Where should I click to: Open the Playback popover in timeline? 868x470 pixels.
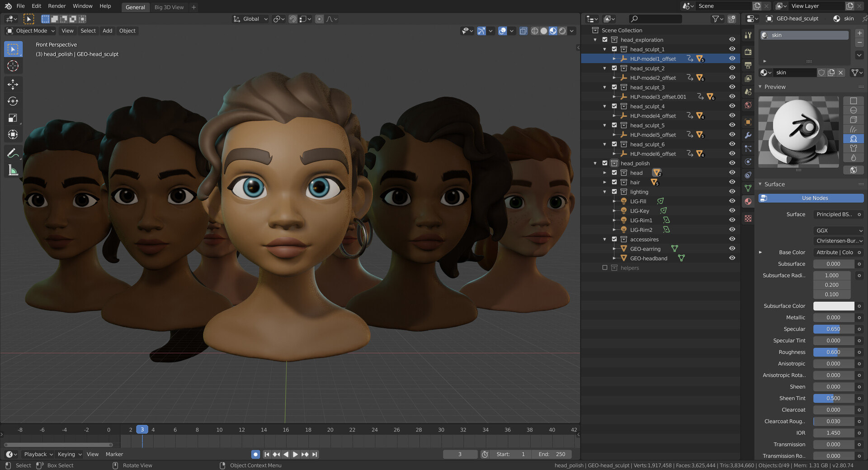[38, 454]
